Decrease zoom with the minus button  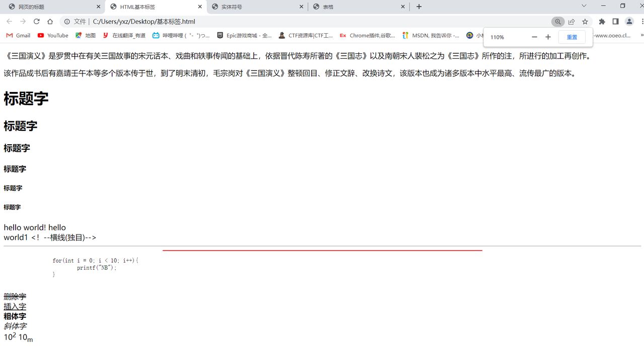(x=534, y=37)
